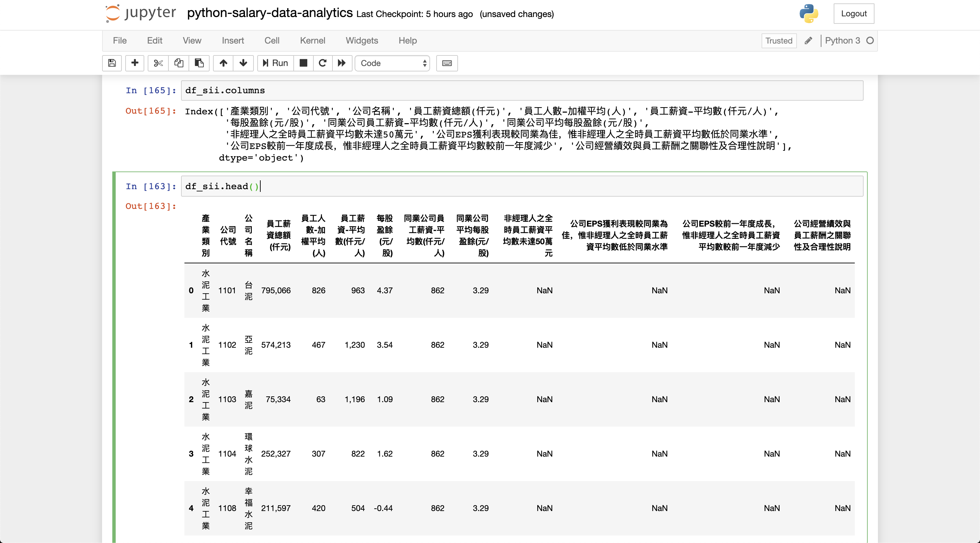The height and width of the screenshot is (543, 980).
Task: Interrupt the kernel with the stop icon
Action: click(x=303, y=63)
